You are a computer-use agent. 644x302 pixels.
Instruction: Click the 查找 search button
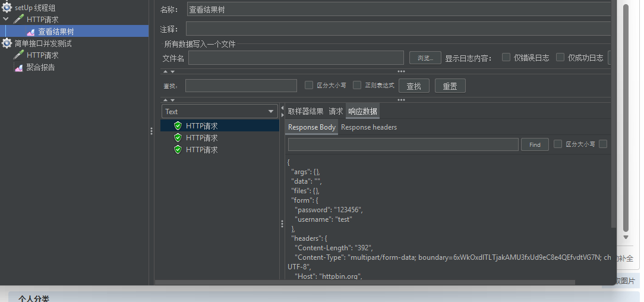414,86
